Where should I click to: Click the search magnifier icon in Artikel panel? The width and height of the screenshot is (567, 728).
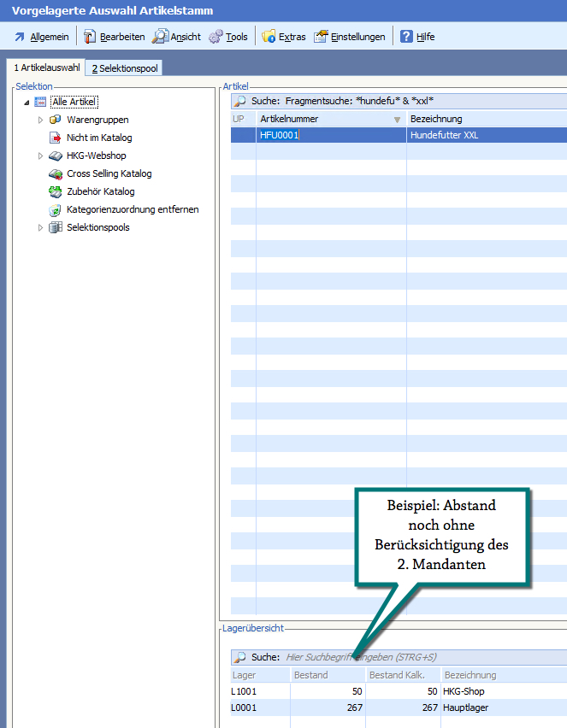coord(240,101)
